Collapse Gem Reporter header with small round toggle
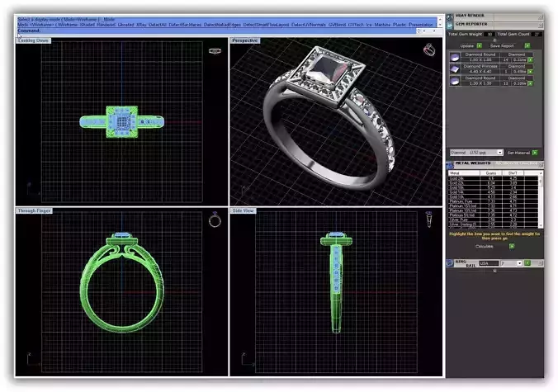Image resolution: width=558 pixels, height=392 pixels. coord(494,40)
